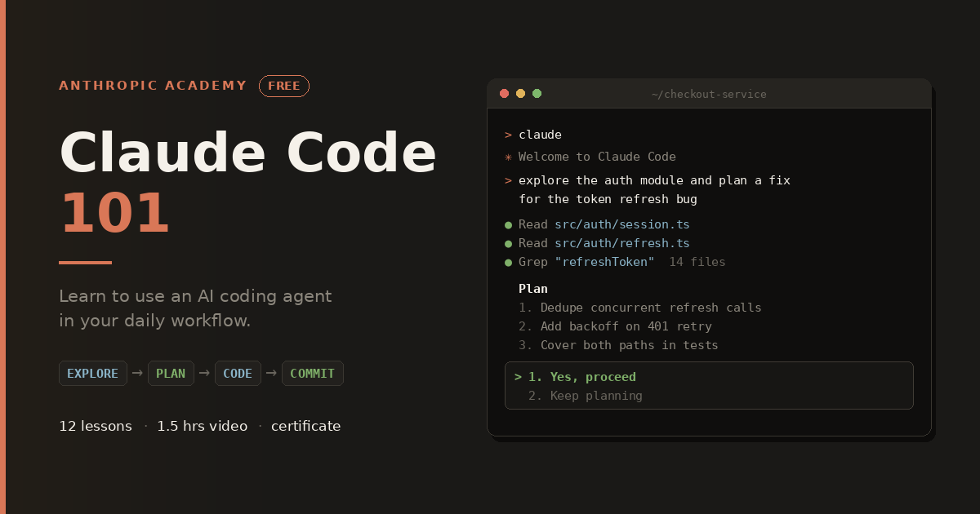Click the 'Plan' heading in terminal
Screen dimensions: 980x514
[x=533, y=289]
